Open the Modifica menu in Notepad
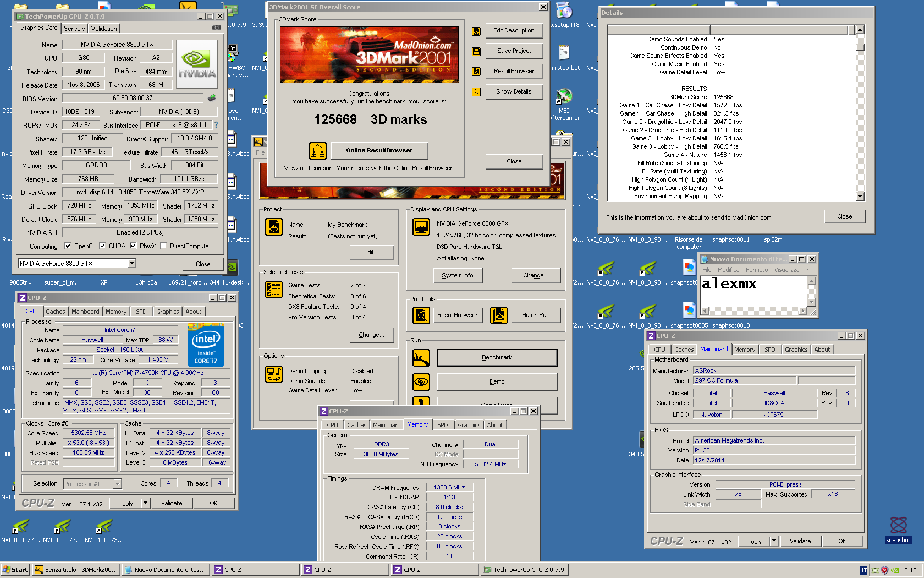924x578 pixels. tap(728, 270)
